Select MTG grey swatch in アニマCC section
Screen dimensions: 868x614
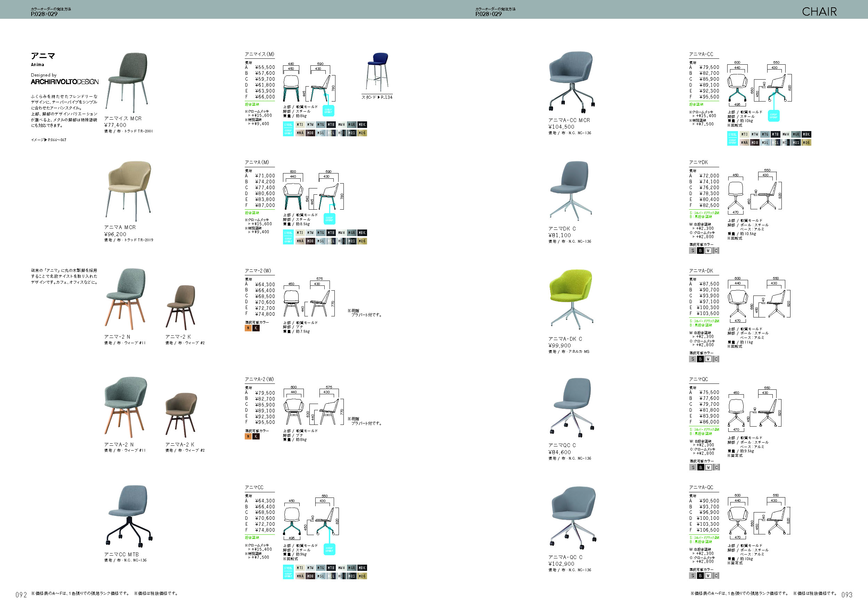pyautogui.click(x=321, y=568)
